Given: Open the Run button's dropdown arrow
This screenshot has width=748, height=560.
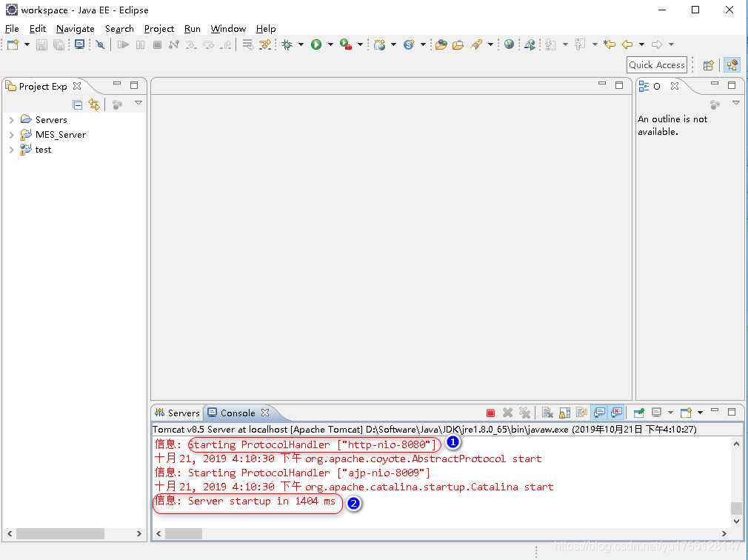Looking at the screenshot, I should click(x=330, y=45).
